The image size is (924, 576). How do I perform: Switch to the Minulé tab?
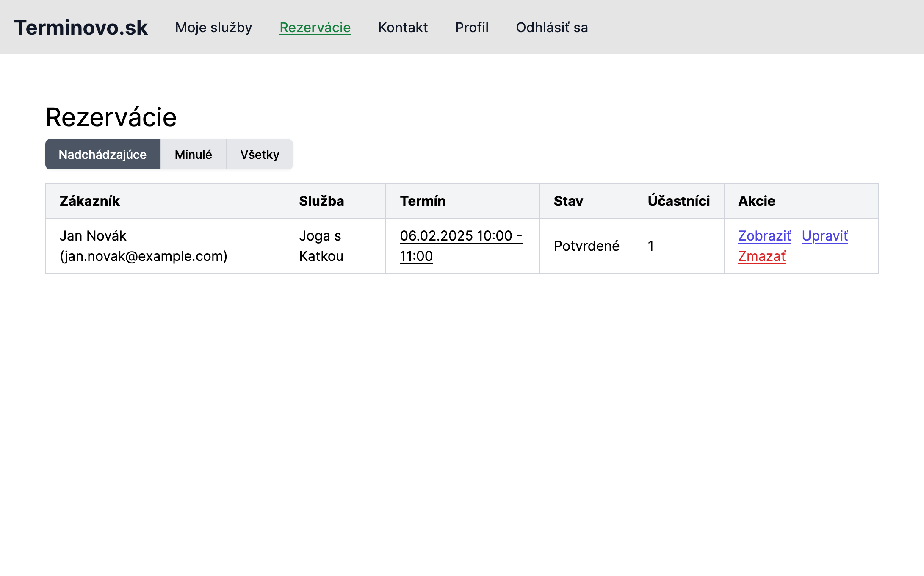pyautogui.click(x=193, y=155)
